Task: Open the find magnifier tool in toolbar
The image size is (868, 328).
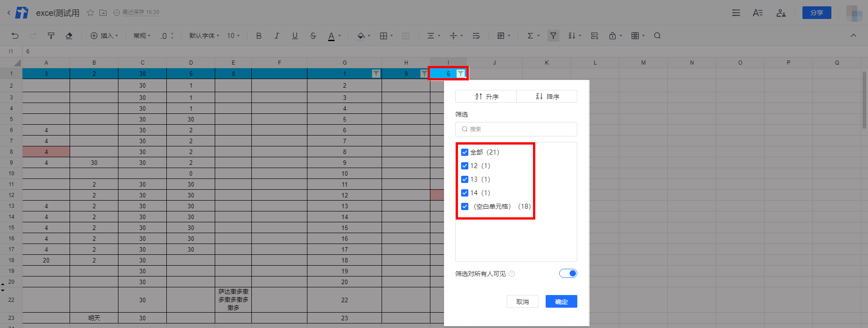Action: 657,36
